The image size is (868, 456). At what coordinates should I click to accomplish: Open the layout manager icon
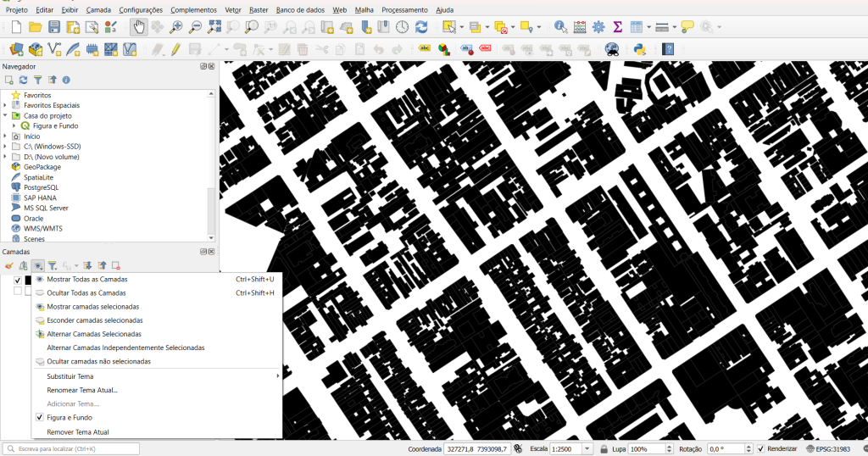click(92, 26)
